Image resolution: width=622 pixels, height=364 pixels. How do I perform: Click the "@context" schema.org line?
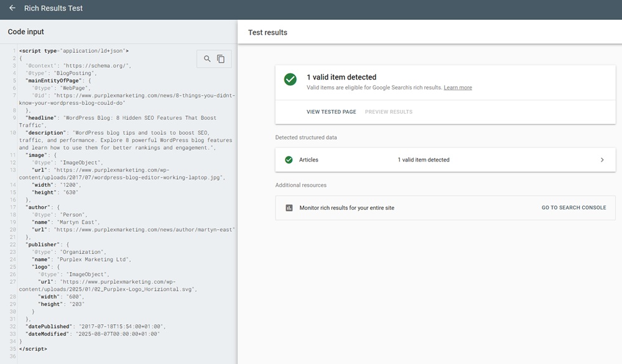(78, 66)
